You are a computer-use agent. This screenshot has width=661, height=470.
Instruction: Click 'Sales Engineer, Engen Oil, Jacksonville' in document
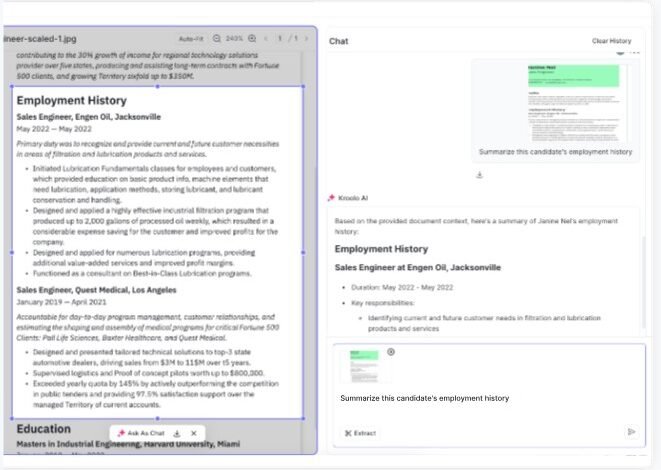point(89,117)
